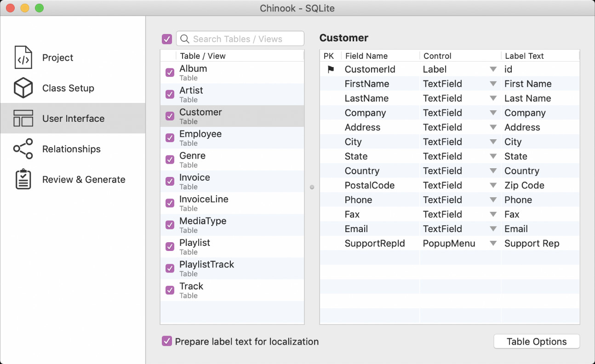Click the SupportRepId field name
595x364 pixels.
point(375,244)
